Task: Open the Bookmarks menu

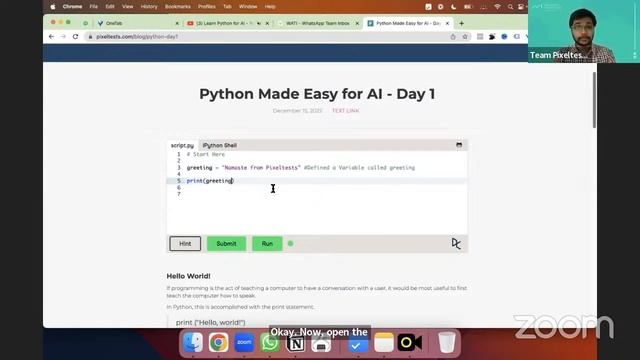Action: pyautogui.click(x=178, y=7)
